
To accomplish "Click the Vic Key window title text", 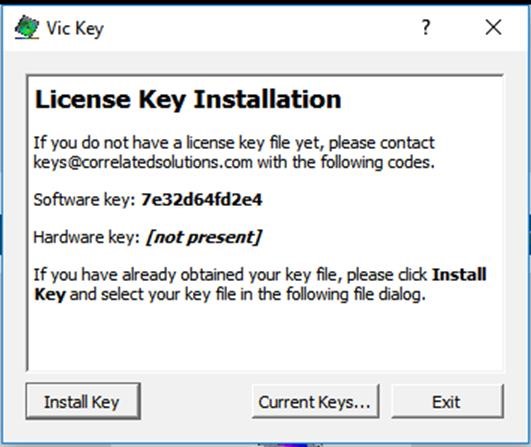I will (x=75, y=28).
